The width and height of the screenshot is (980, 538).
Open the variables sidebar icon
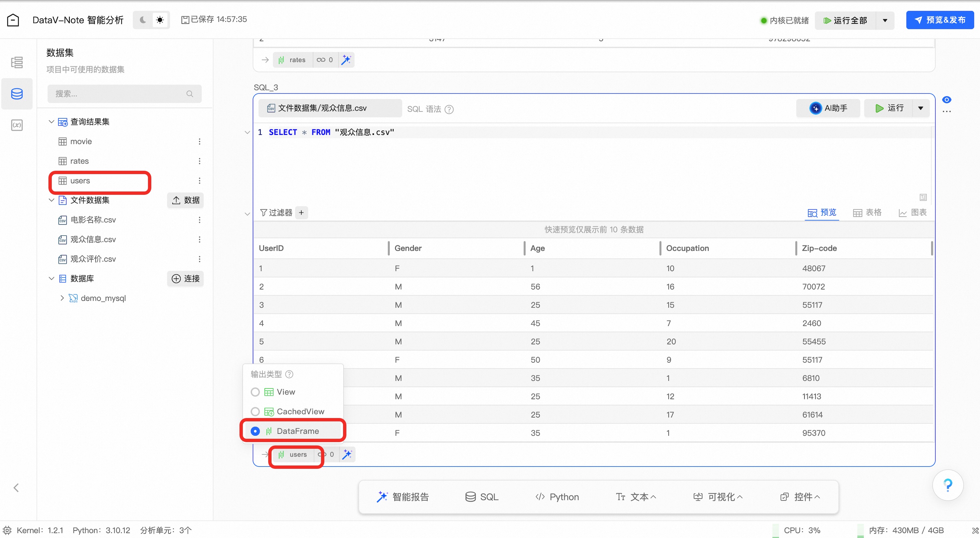[x=17, y=125]
